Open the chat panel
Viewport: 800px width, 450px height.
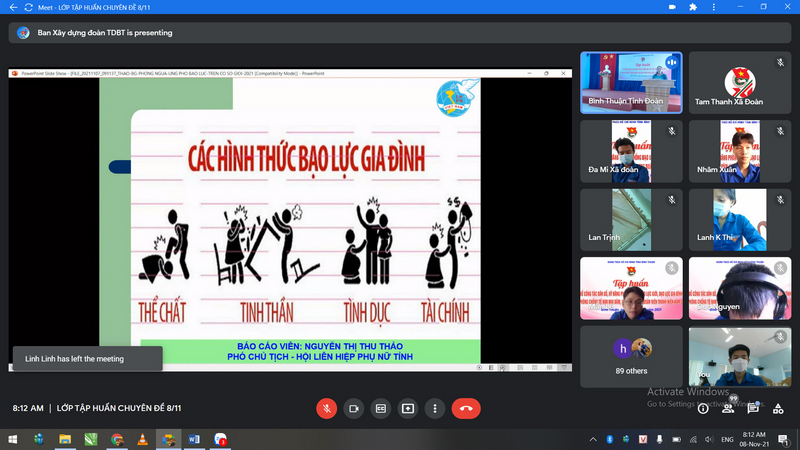point(754,408)
